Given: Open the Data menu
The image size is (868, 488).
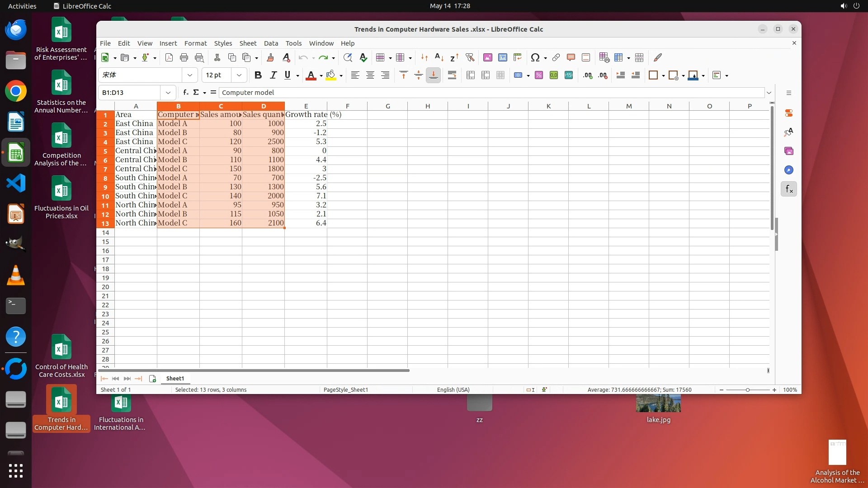Looking at the screenshot, I should click(x=270, y=43).
